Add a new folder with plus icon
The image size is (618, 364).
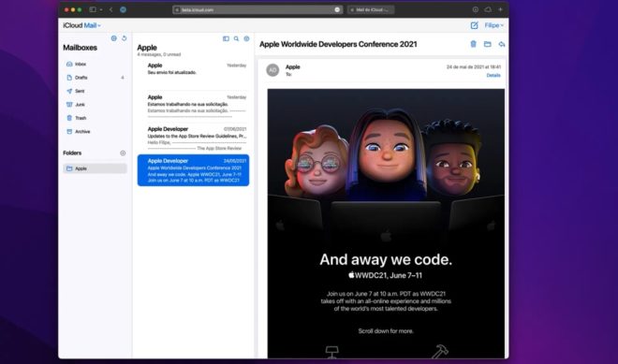[123, 153]
